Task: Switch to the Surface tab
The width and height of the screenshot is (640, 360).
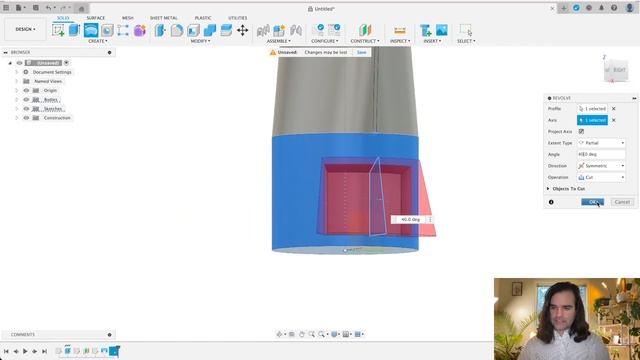Action: coord(96,18)
